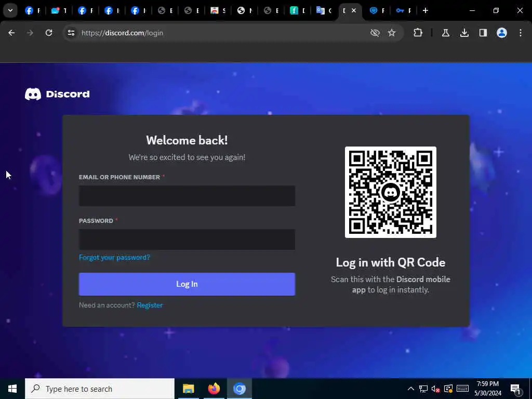Go forward to the next page
532x399 pixels.
(30, 33)
